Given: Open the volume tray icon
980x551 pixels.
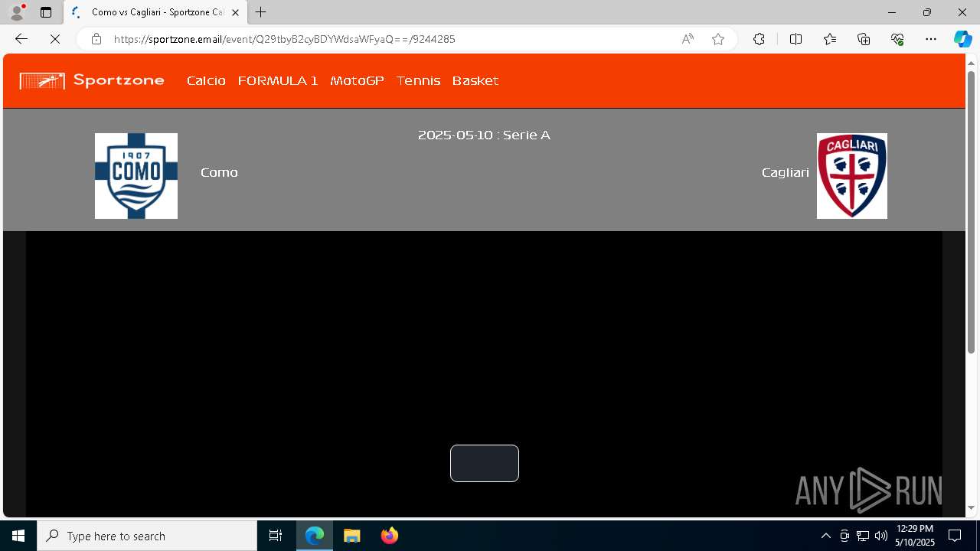Looking at the screenshot, I should pyautogui.click(x=881, y=536).
